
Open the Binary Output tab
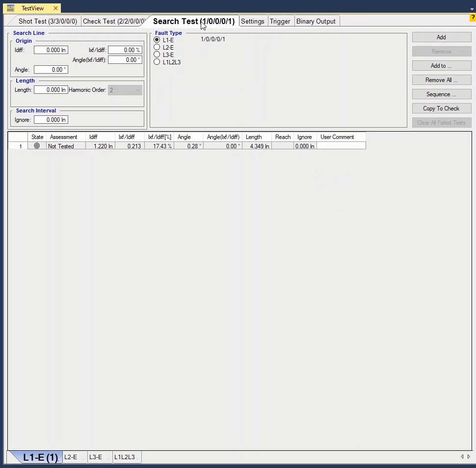point(316,21)
